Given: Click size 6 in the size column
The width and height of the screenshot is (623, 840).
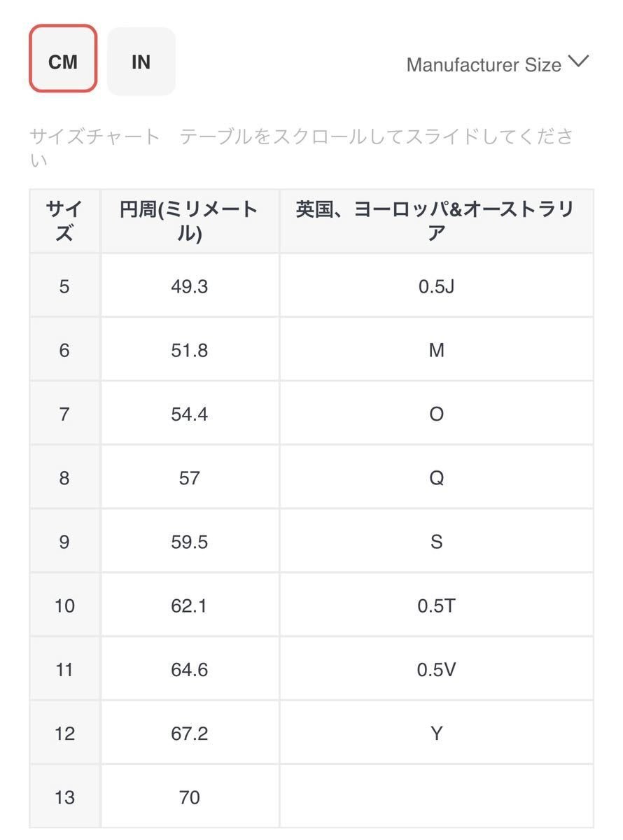Looking at the screenshot, I should pyautogui.click(x=64, y=350).
